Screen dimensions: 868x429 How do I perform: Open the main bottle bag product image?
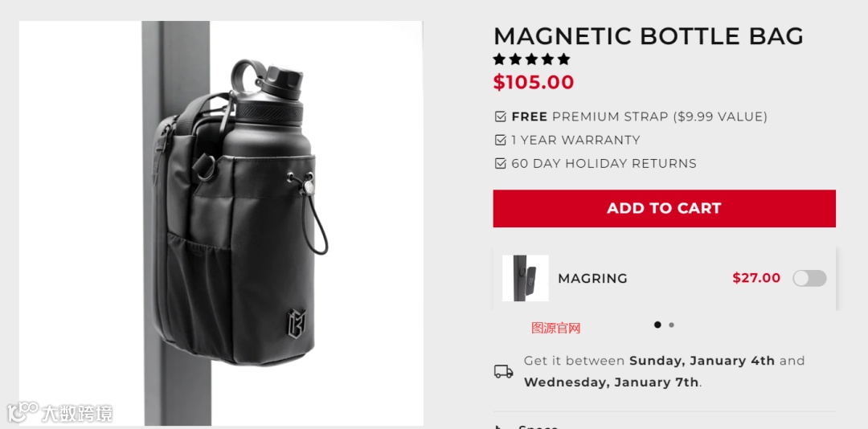pos(222,223)
